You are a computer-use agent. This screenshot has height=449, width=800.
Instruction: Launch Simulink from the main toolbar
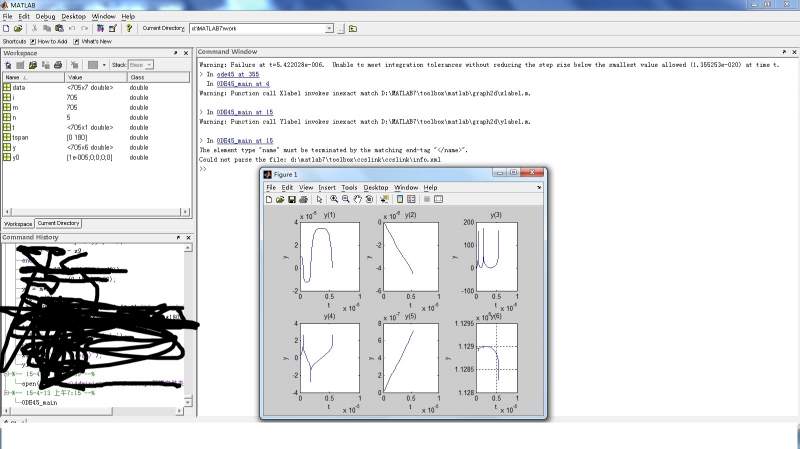coord(101,29)
